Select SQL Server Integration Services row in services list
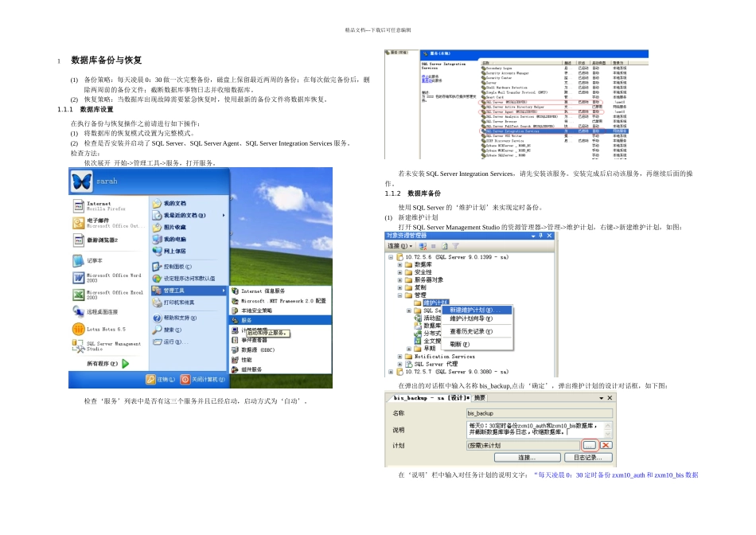The height and width of the screenshot is (535, 756). (x=554, y=131)
